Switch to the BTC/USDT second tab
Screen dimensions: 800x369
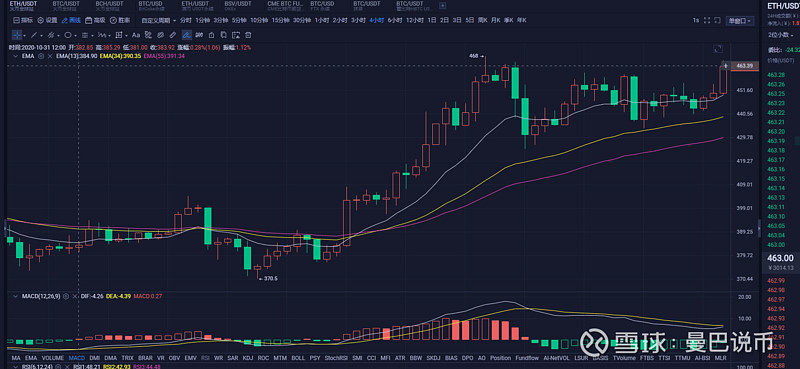(66, 6)
